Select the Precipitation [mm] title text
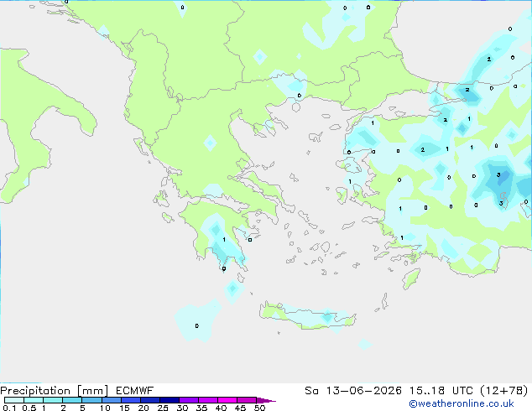The width and height of the screenshot is (532, 411). click(x=55, y=391)
